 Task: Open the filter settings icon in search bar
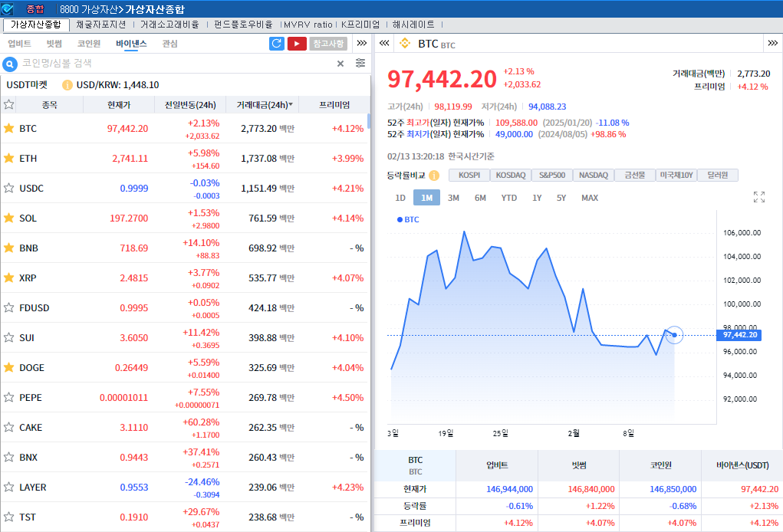click(x=360, y=64)
